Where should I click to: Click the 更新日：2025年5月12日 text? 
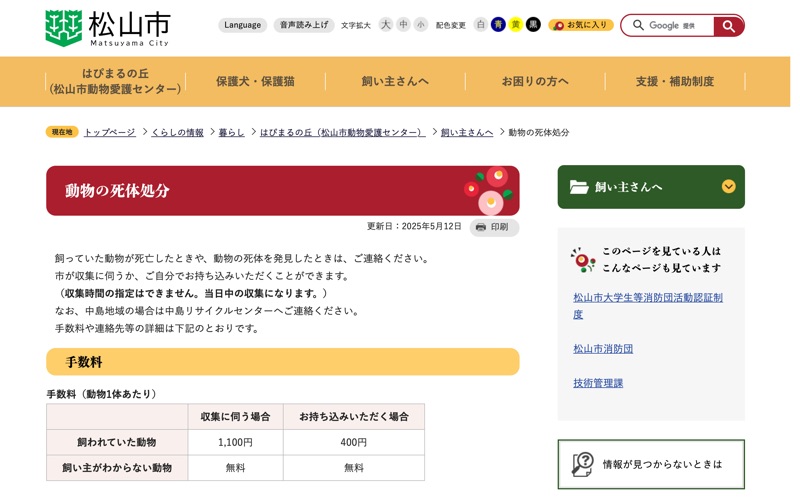[x=414, y=226]
